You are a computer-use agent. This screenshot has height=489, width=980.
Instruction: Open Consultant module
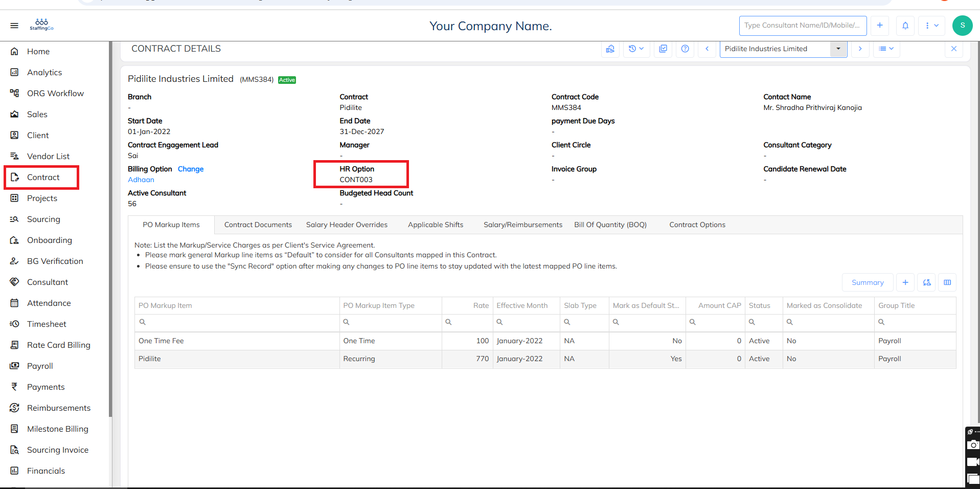tap(47, 282)
